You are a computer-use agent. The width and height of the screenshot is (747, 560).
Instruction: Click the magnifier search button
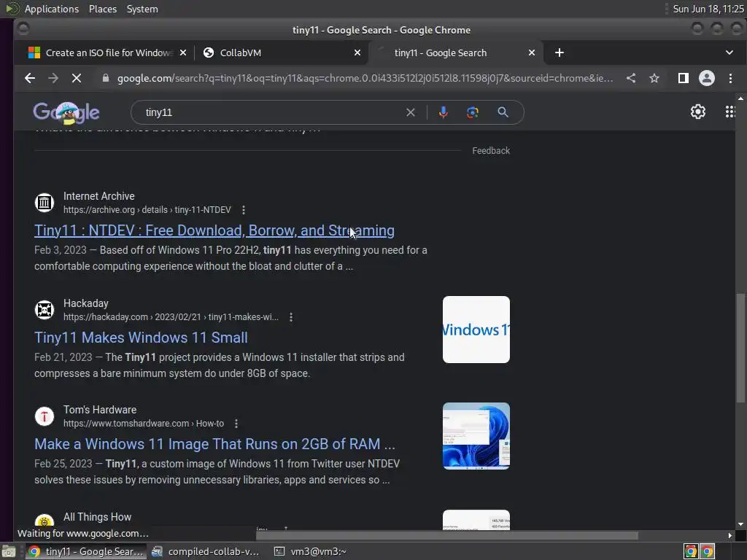click(x=503, y=112)
